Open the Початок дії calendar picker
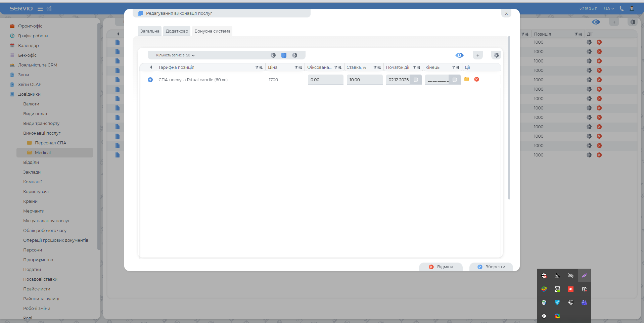644x323 pixels. 416,80
